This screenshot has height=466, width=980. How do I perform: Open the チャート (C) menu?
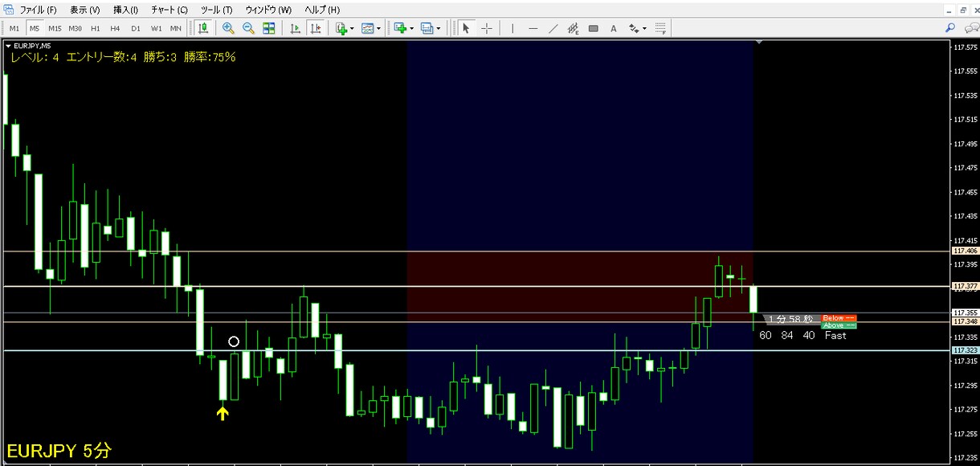point(169,10)
